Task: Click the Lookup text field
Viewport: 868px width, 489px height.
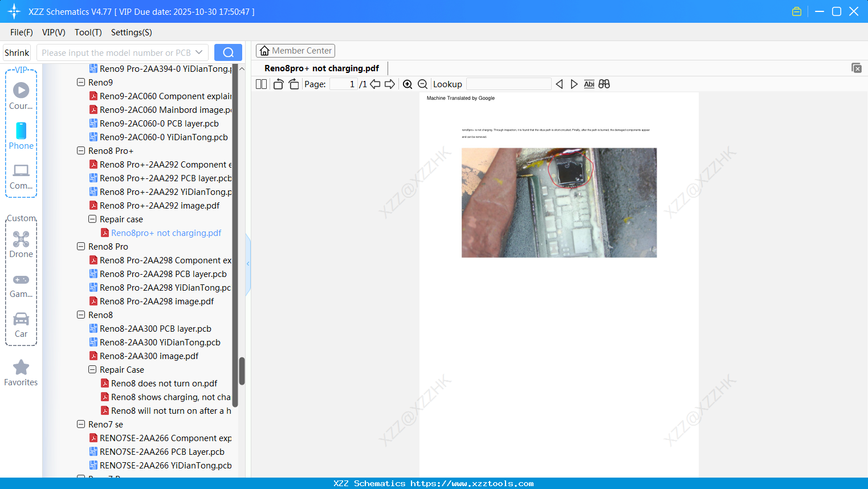Action: pos(509,84)
